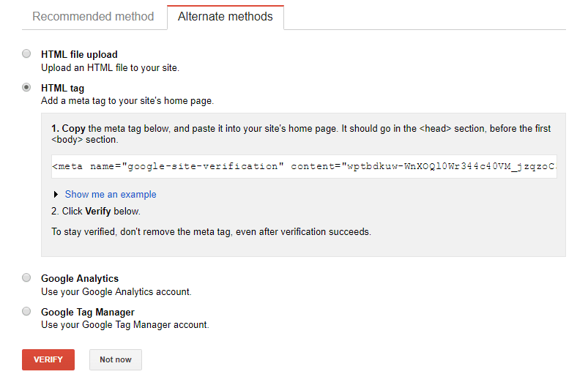
Task: Click inside the meta tag code field
Action: 304,166
